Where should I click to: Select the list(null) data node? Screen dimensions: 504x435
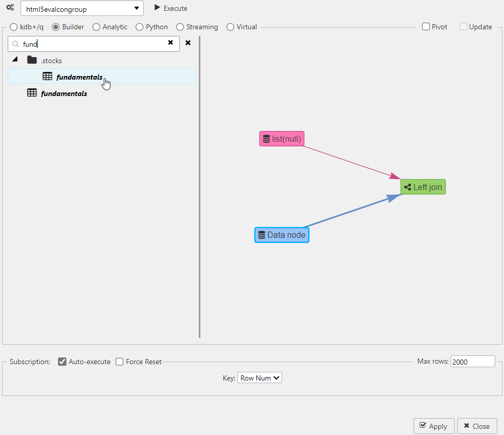(x=282, y=138)
